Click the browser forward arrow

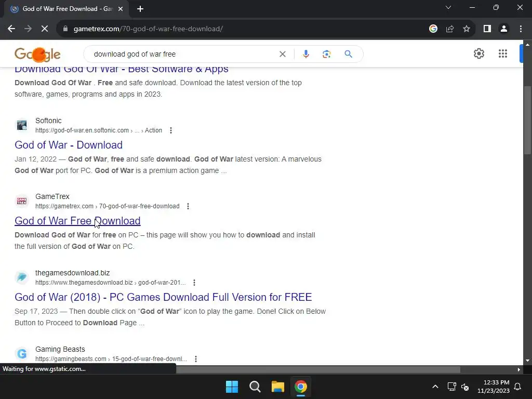tap(28, 29)
